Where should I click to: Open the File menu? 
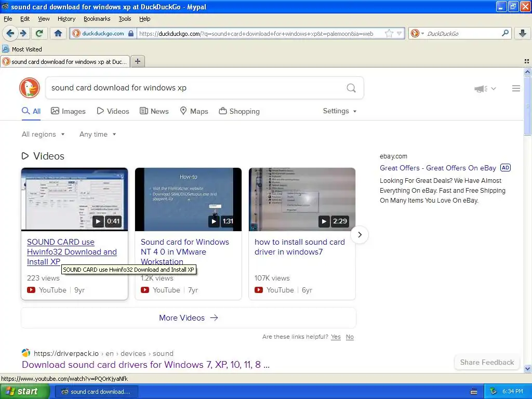tap(8, 19)
